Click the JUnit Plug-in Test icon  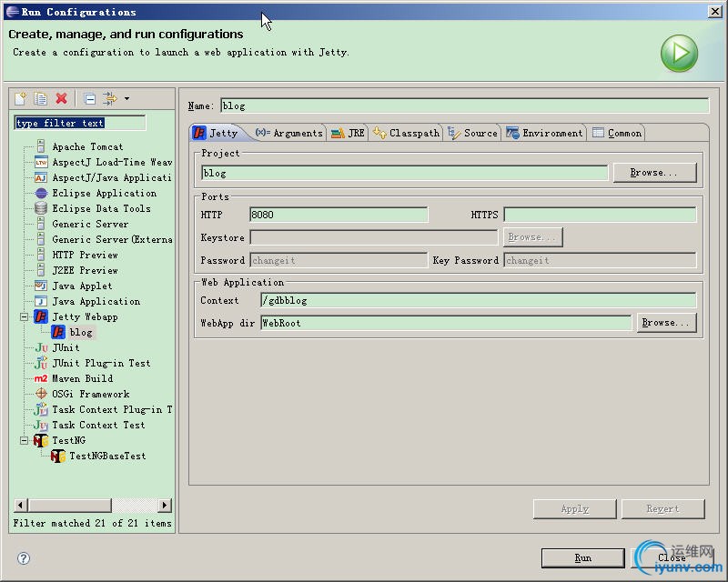(x=41, y=363)
